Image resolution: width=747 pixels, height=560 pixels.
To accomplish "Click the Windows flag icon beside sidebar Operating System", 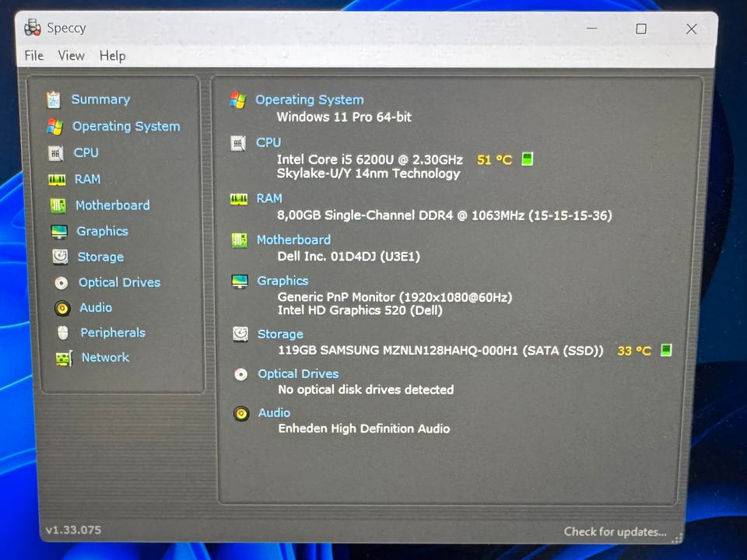I will tap(54, 127).
